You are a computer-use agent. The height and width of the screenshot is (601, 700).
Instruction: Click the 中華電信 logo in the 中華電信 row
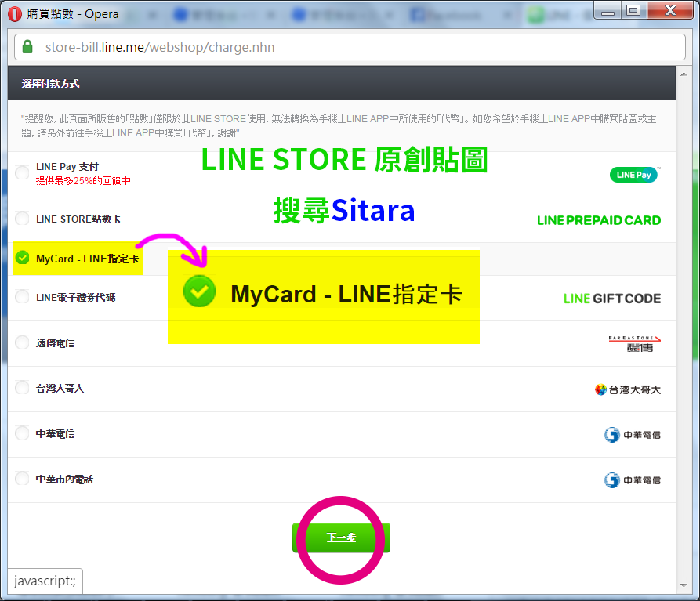click(632, 435)
